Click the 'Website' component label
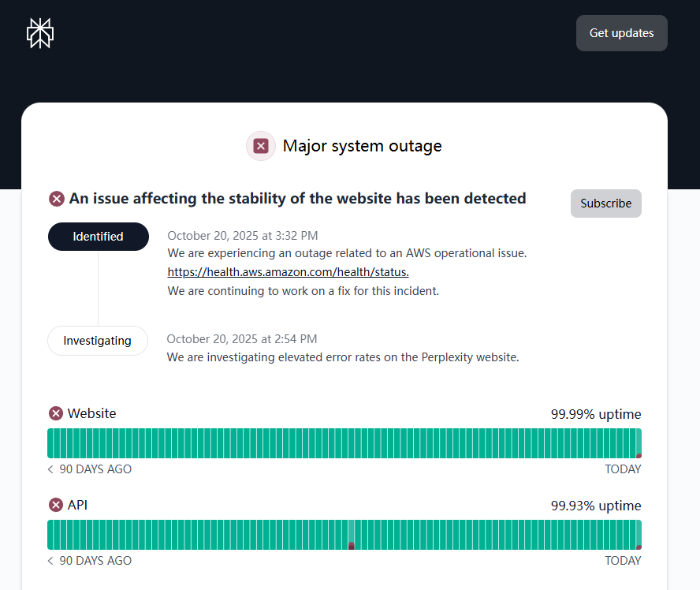 91,413
